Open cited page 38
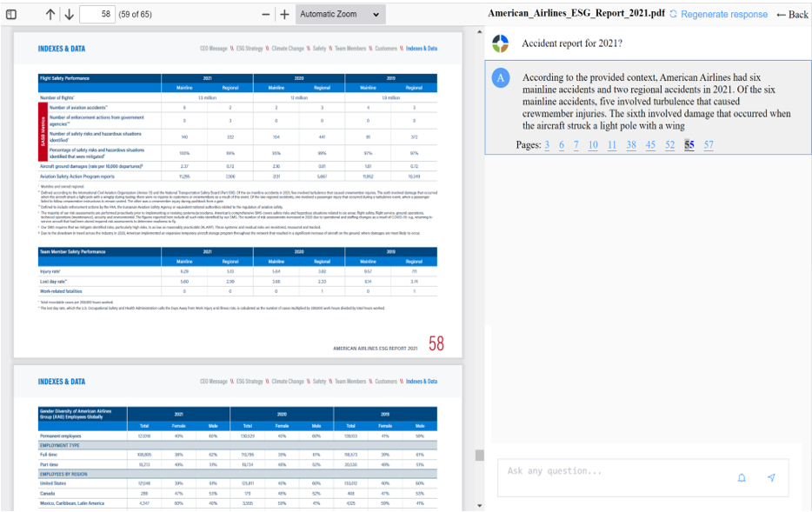This screenshot has width=812, height=512. coord(631,145)
